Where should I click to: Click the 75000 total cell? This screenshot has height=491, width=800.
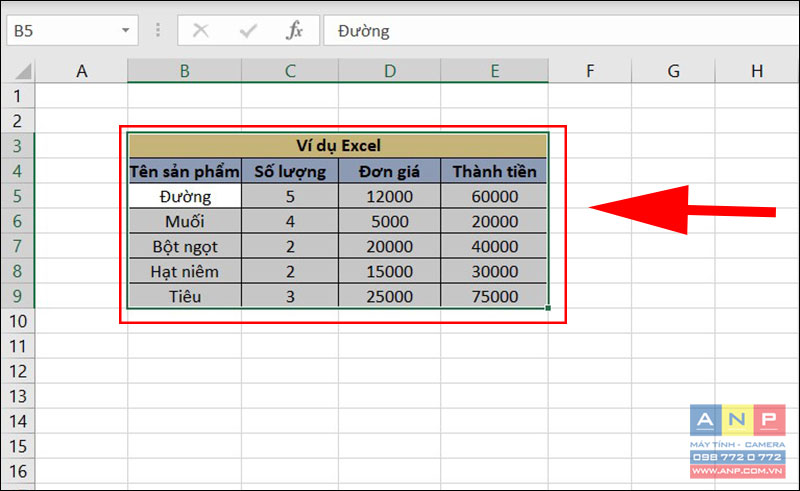click(x=494, y=296)
